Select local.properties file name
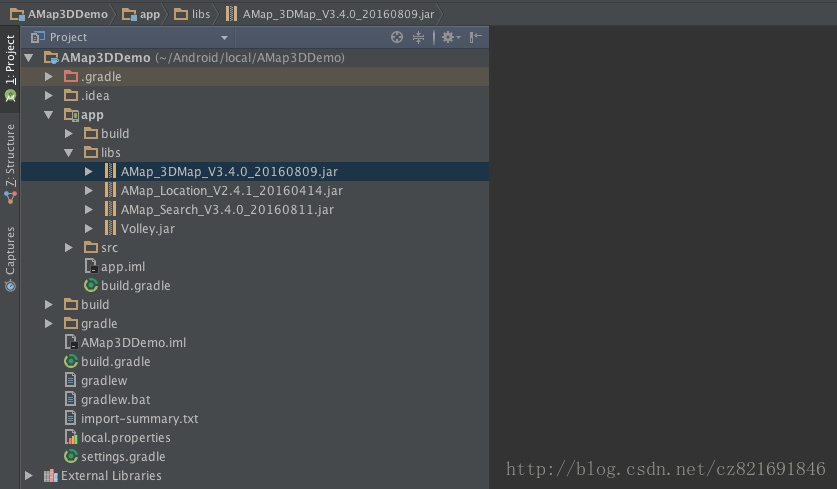The height and width of the screenshot is (489, 837). coord(126,438)
